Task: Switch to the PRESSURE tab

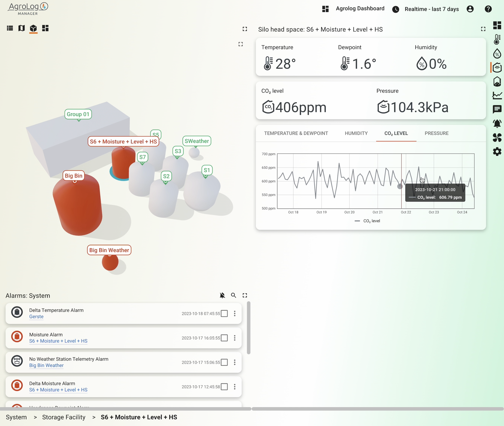Action: click(x=436, y=133)
